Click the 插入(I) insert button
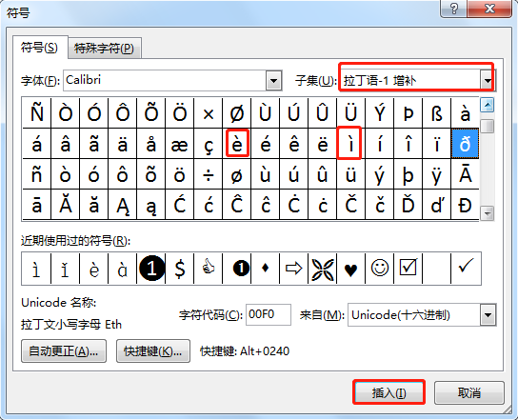This screenshot has width=518, height=420. 388,392
